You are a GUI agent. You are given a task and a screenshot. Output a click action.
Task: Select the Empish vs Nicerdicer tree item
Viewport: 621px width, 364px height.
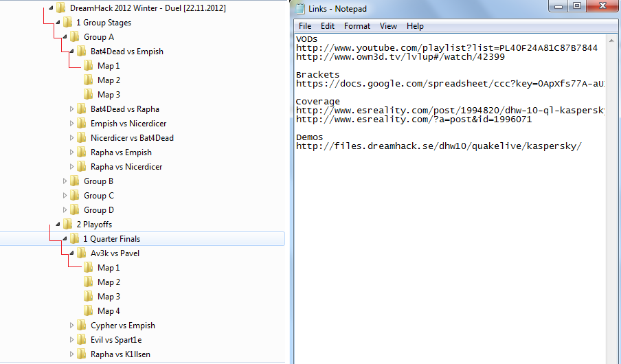click(x=128, y=124)
